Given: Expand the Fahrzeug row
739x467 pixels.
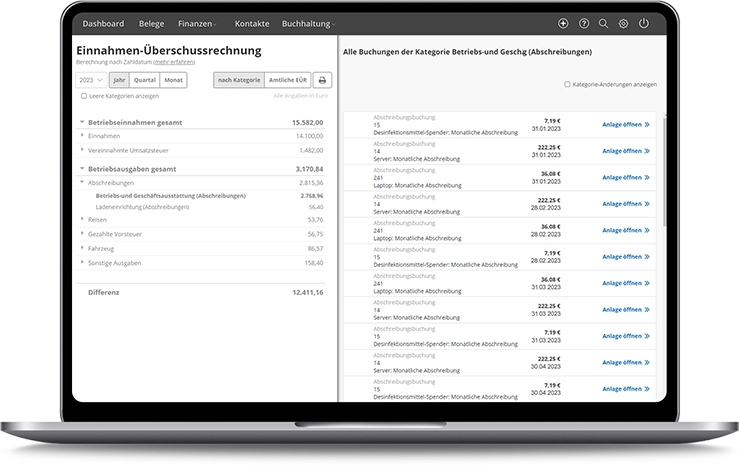Looking at the screenshot, I should 82,248.
